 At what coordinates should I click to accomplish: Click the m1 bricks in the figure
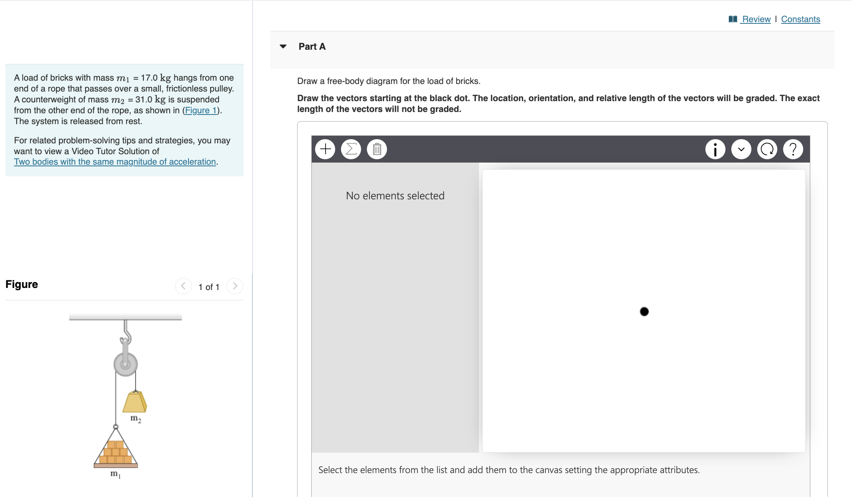(116, 453)
